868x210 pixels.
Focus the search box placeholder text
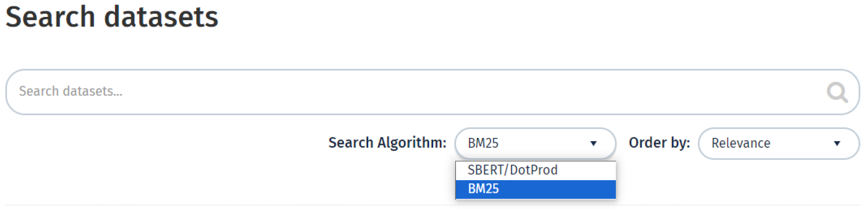(x=71, y=92)
